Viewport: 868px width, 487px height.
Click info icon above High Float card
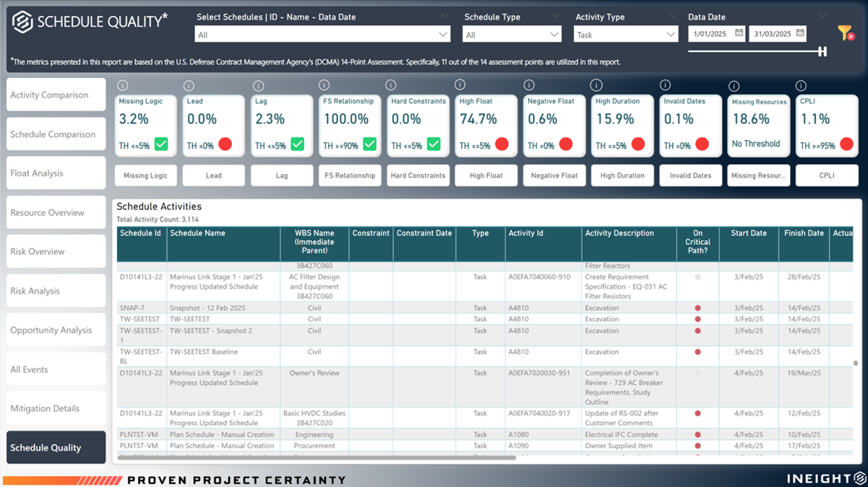click(460, 85)
